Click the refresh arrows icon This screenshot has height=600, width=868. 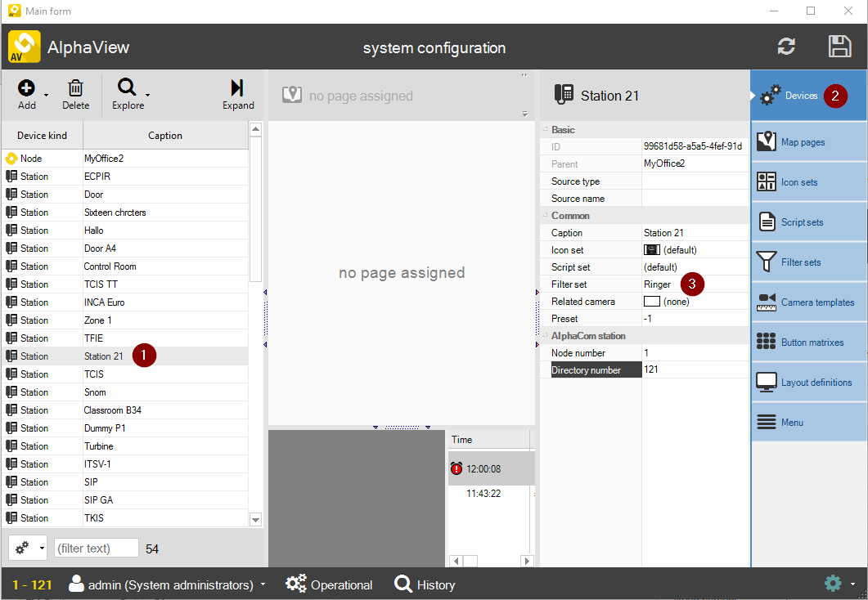coord(786,47)
